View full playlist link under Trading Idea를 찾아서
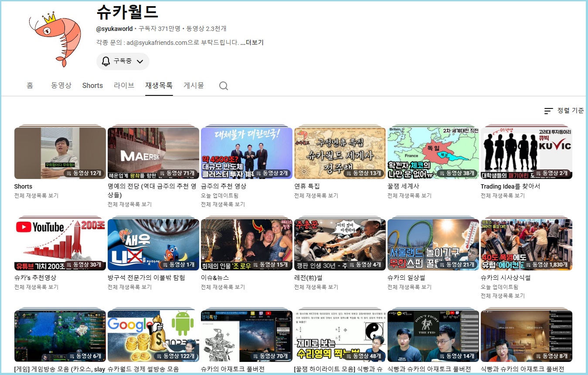Image resolution: width=588 pixels, height=375 pixels. click(503, 196)
